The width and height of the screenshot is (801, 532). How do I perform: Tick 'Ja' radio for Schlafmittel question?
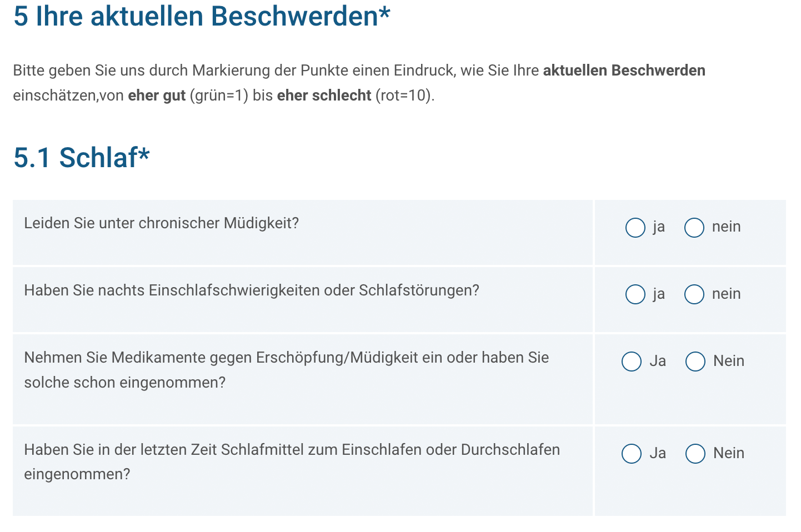point(632,454)
